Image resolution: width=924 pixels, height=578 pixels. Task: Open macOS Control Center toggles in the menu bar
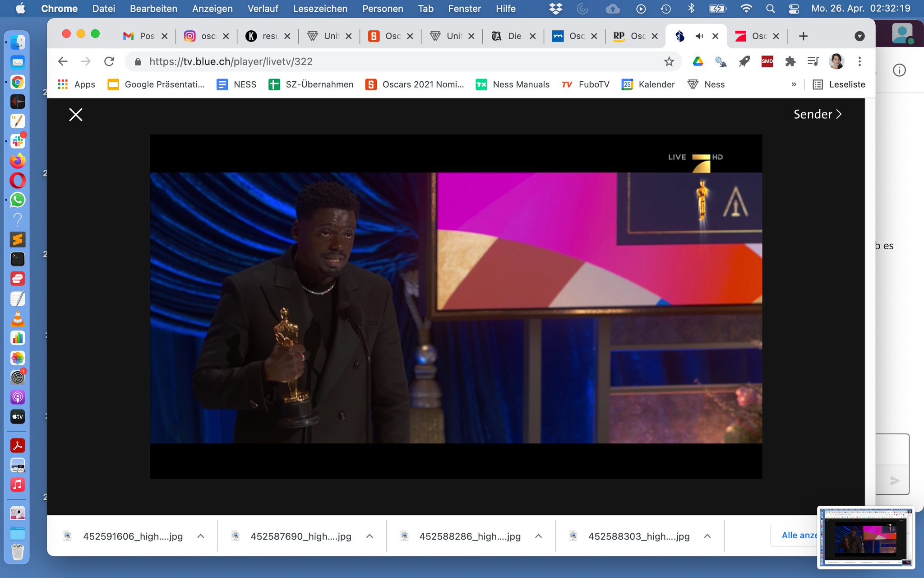coord(794,9)
